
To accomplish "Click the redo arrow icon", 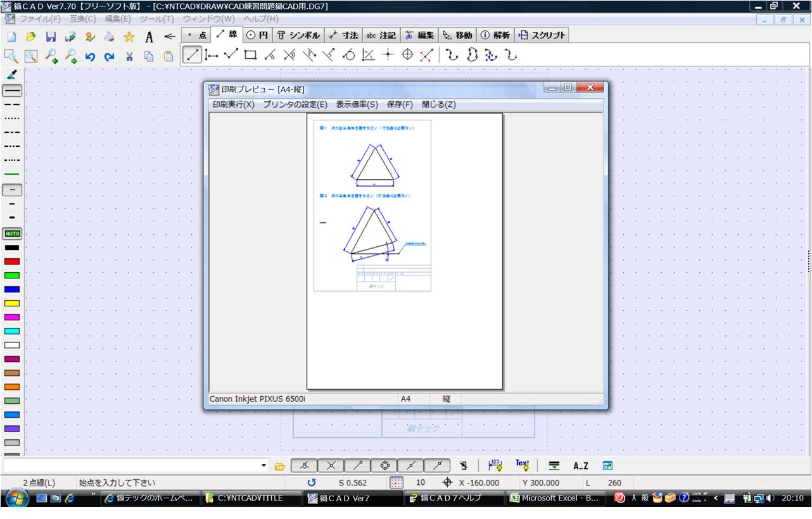I will pos(110,56).
